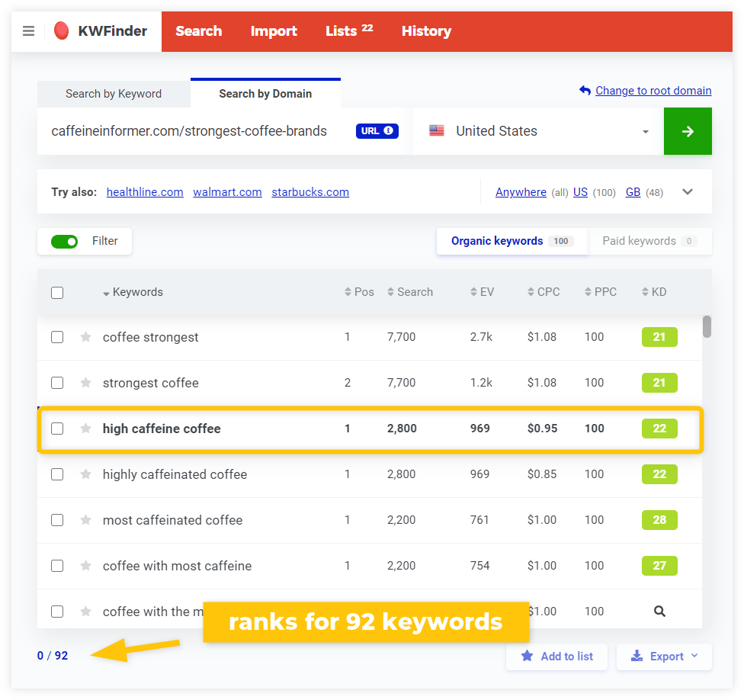Click the keyword table vertical scrollbar
Image resolution: width=744 pixels, height=700 pixels.
[707, 326]
